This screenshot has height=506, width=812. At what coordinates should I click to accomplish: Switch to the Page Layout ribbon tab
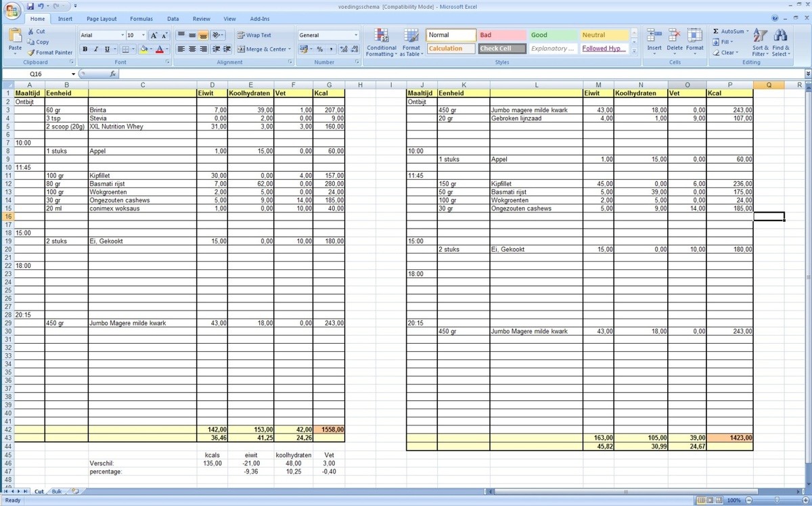click(101, 19)
